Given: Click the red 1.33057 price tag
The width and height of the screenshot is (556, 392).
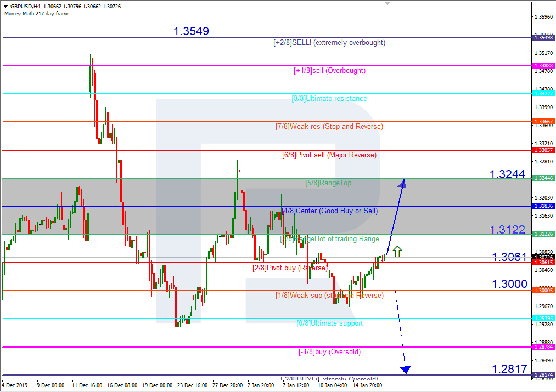Looking at the screenshot, I should tap(543, 150).
